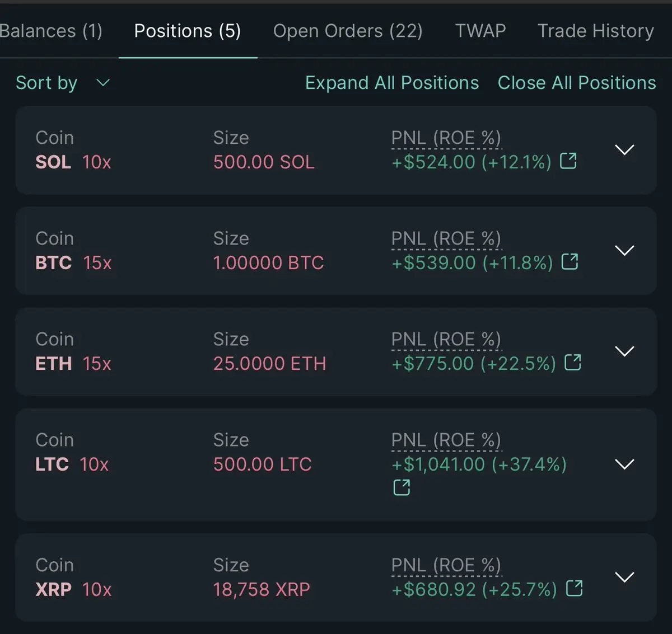Click Close All Positions link

click(x=577, y=83)
